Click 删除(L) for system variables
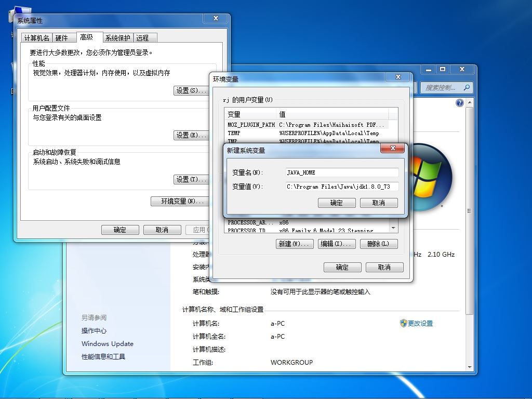The width and height of the screenshot is (532, 399). (x=379, y=244)
